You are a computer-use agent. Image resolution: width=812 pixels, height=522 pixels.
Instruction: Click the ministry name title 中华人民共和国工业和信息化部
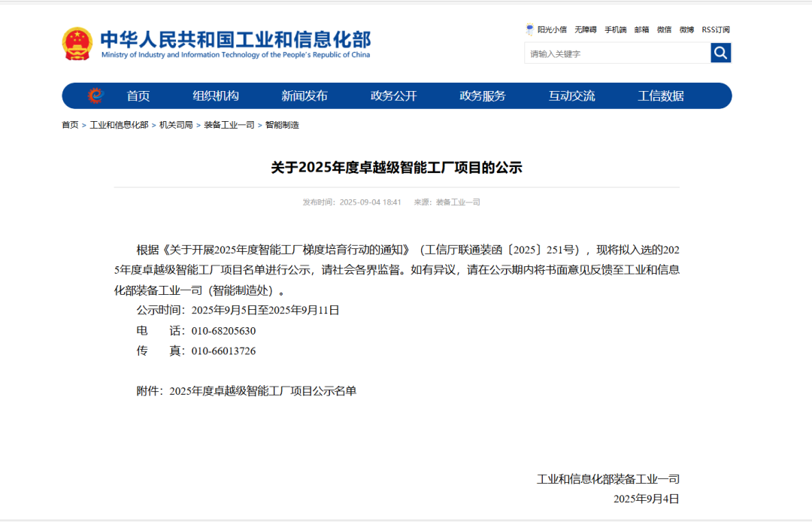tap(235, 39)
